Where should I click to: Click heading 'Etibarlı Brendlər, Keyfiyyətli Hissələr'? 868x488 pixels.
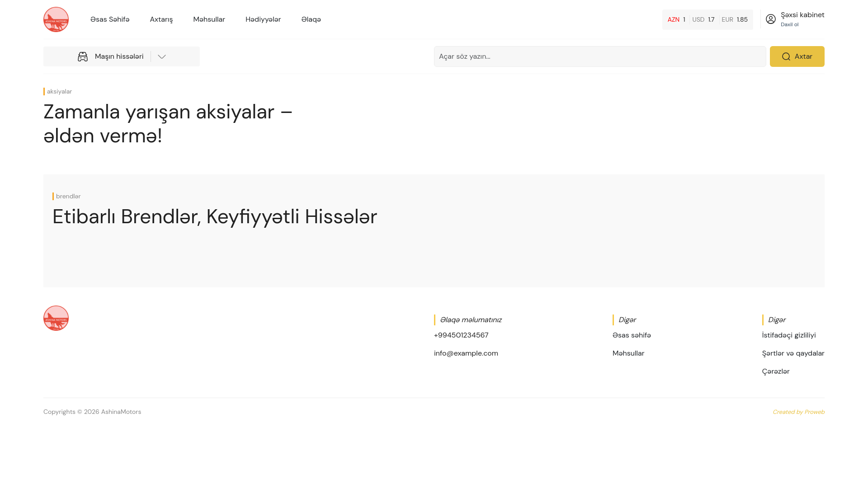coord(215,216)
